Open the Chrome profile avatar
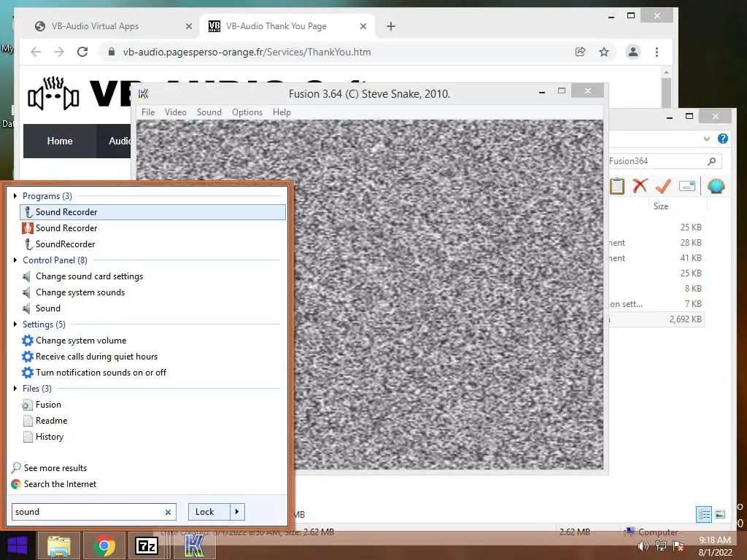The width and height of the screenshot is (747, 560). tap(632, 52)
